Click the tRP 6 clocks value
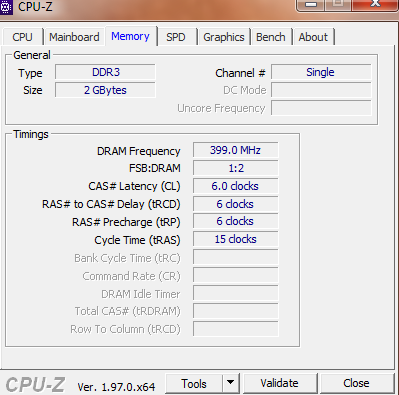Screen dimensions: 399x395 (x=236, y=221)
